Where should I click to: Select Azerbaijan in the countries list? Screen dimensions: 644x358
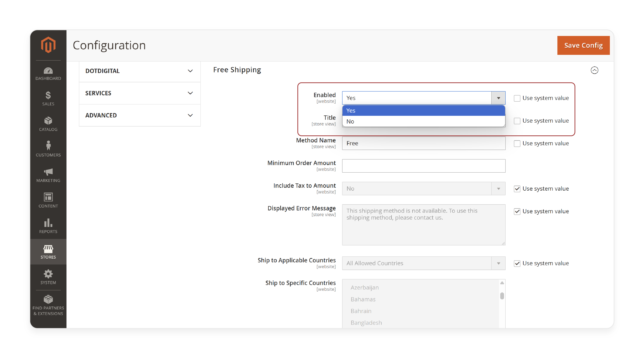[365, 288]
